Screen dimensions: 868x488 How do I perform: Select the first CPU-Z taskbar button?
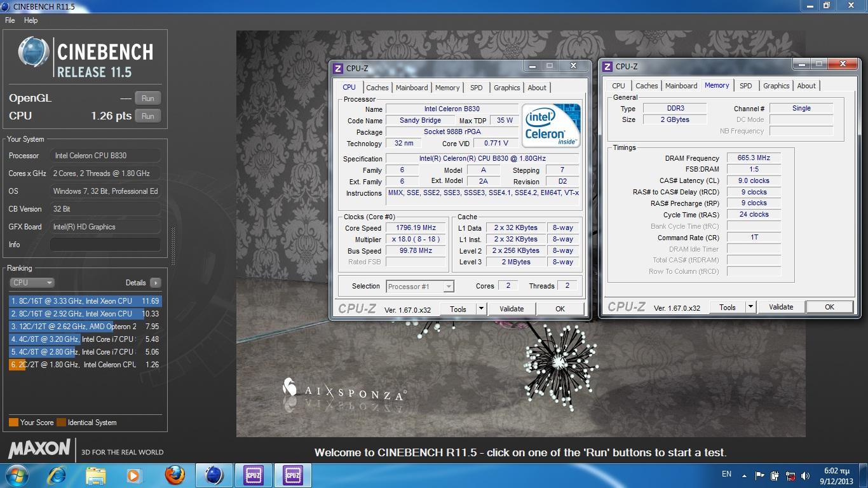point(254,475)
